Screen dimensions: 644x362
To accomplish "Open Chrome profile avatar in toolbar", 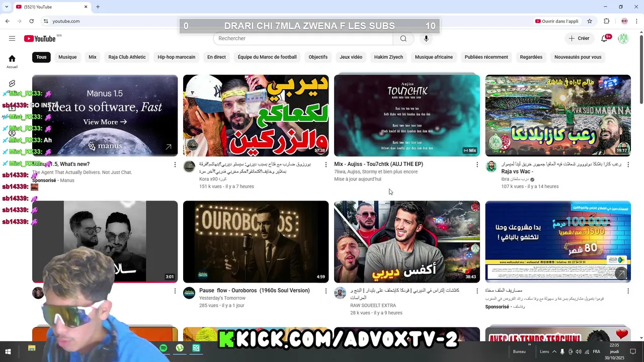I will click(x=624, y=21).
